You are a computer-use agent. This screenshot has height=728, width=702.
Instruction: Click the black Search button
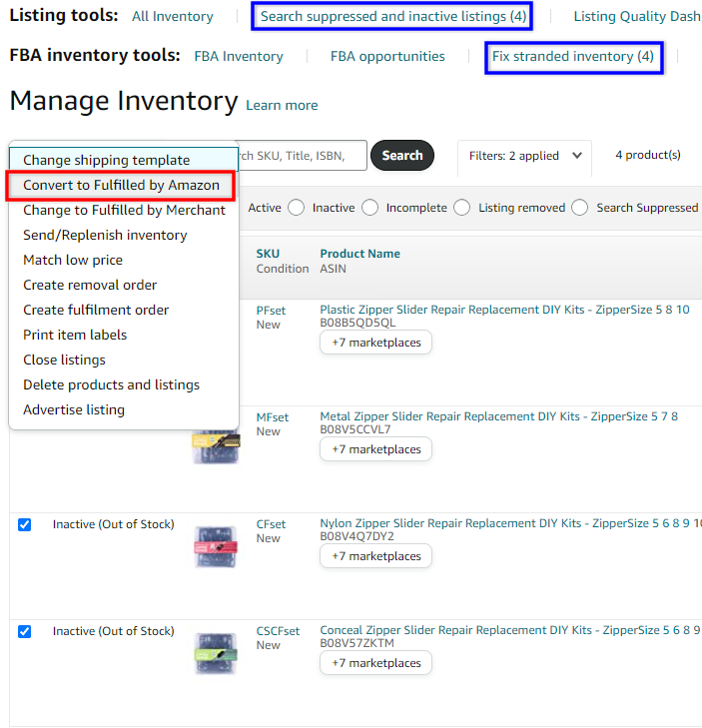[402, 155]
